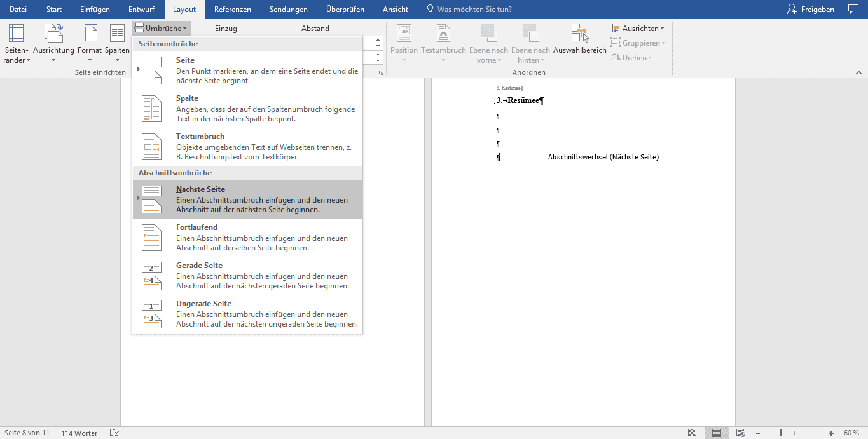Image resolution: width=868 pixels, height=439 pixels.
Task: Open the Auswahlbereich selection pane
Action: [579, 38]
